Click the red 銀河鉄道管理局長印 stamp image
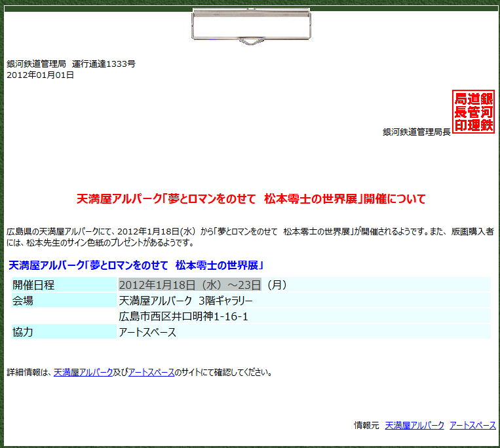 (x=473, y=111)
